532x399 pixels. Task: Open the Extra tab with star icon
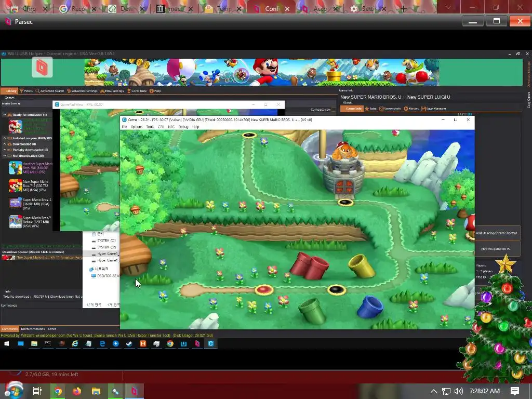pos(370,109)
